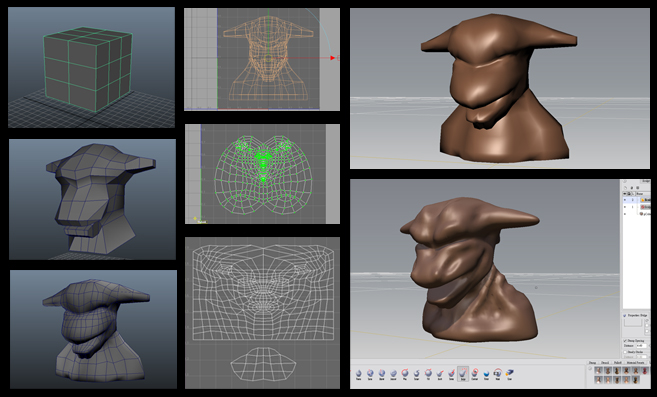
Task: Select the layer row with the red icon
Action: pos(636,207)
